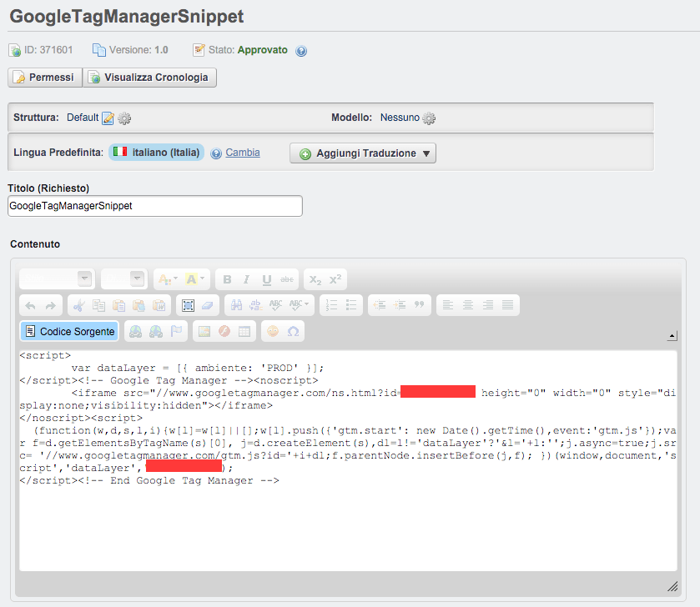The width and height of the screenshot is (700, 607).
Task: Click the Paste from Word icon
Action: pos(159,305)
